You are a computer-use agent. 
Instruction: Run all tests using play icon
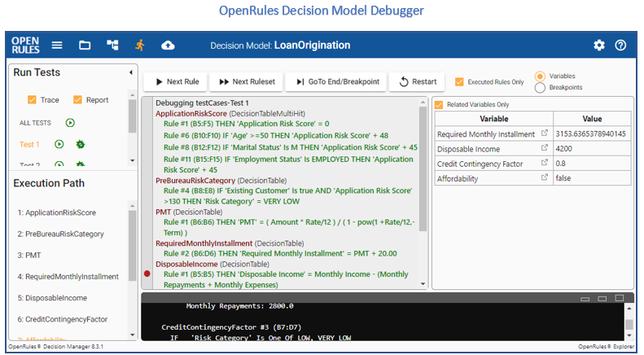tap(70, 123)
